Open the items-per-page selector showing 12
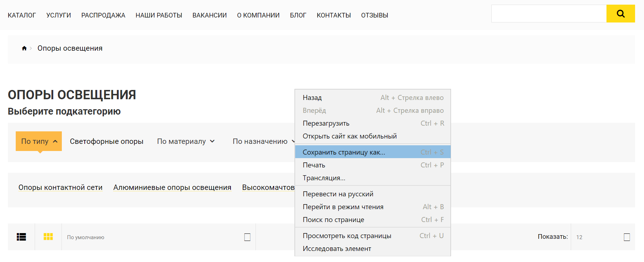Viewport: 644px width, 262px height. [603, 237]
